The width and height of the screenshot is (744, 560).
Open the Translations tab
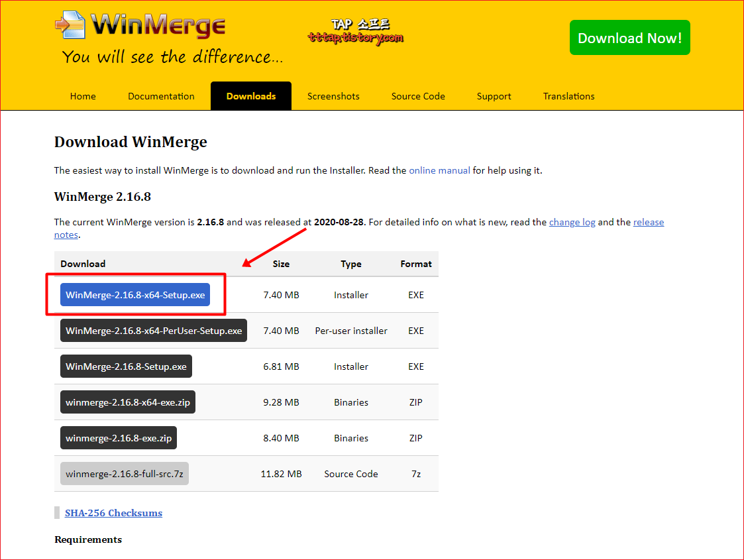point(568,96)
